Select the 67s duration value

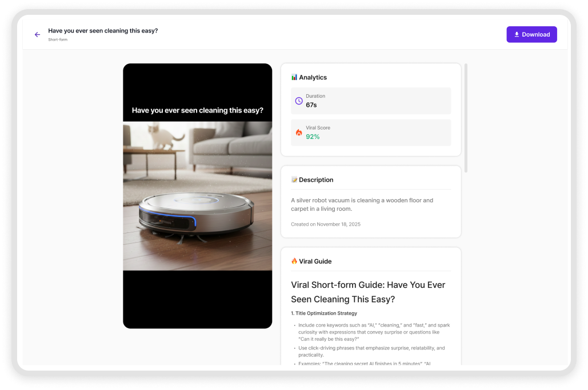[x=311, y=105]
